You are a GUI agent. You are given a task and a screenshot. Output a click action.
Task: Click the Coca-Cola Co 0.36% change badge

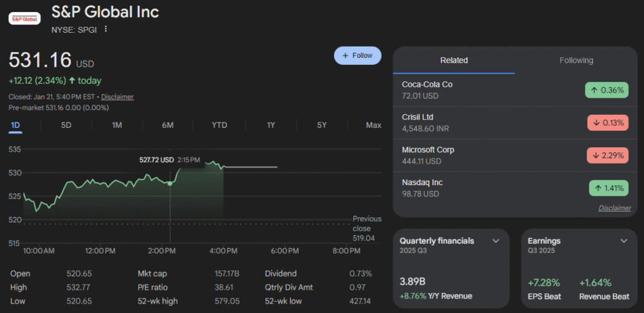(x=606, y=90)
